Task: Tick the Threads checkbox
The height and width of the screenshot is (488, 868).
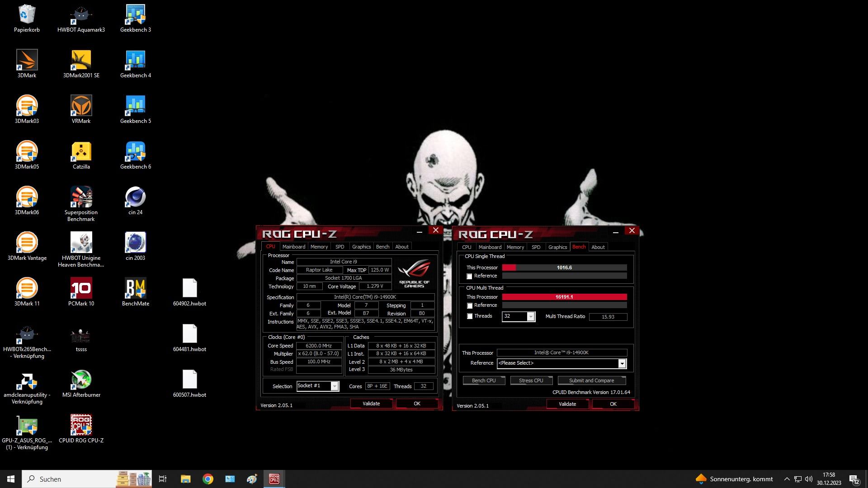Action: click(x=469, y=316)
